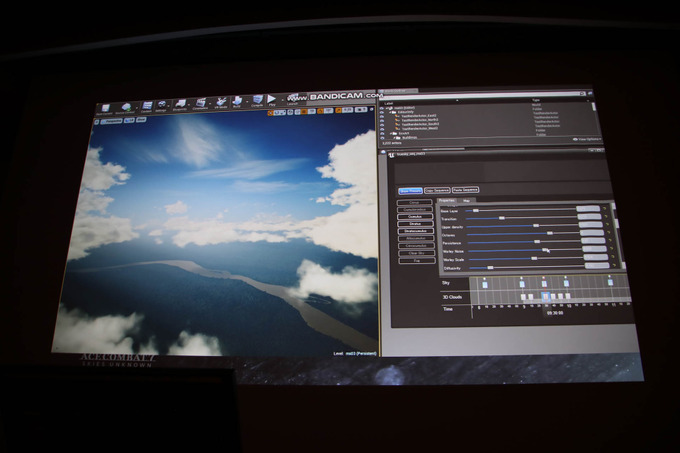The height and width of the screenshot is (453, 680).
Task: Open Source Control from the toolbar
Action: coord(126,107)
